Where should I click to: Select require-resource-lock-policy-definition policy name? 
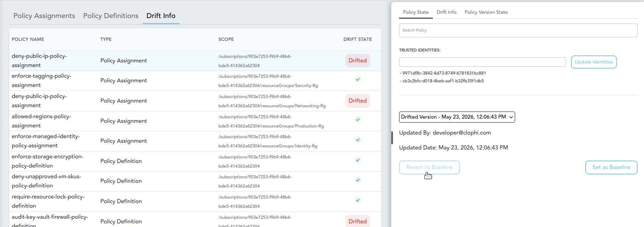point(48,201)
